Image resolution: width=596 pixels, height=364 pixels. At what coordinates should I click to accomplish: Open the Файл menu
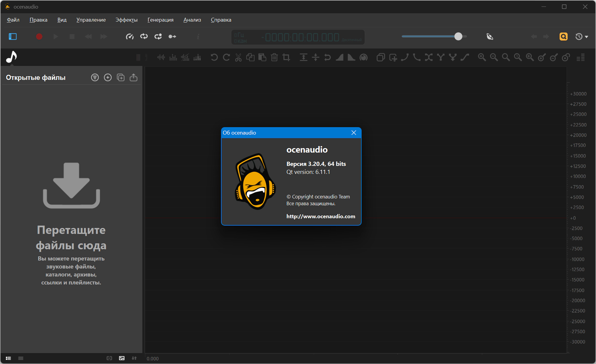(13, 20)
